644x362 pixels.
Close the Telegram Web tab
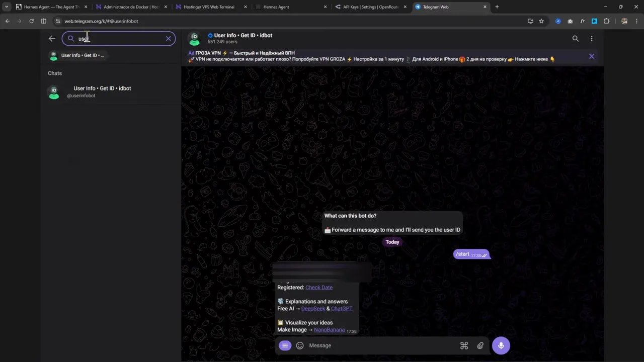click(485, 7)
